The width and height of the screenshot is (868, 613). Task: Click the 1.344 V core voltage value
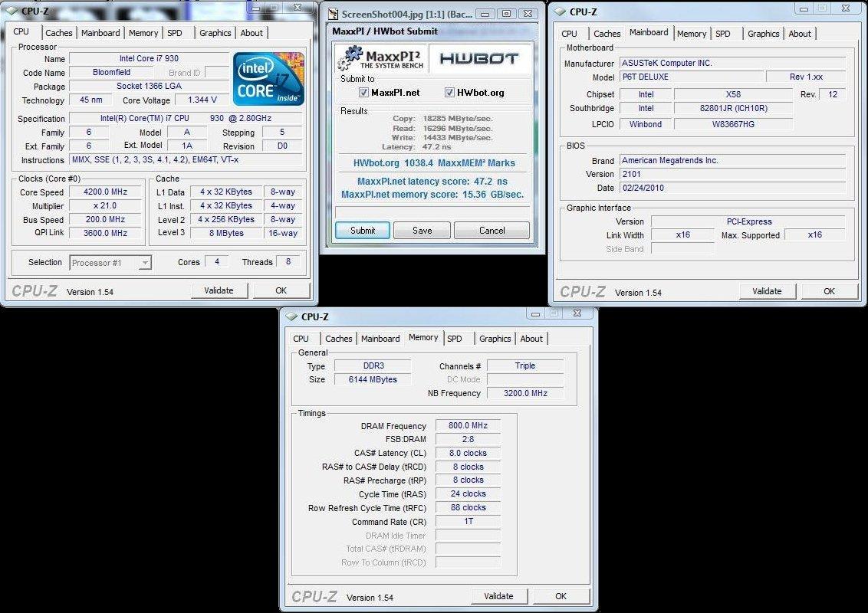[202, 100]
